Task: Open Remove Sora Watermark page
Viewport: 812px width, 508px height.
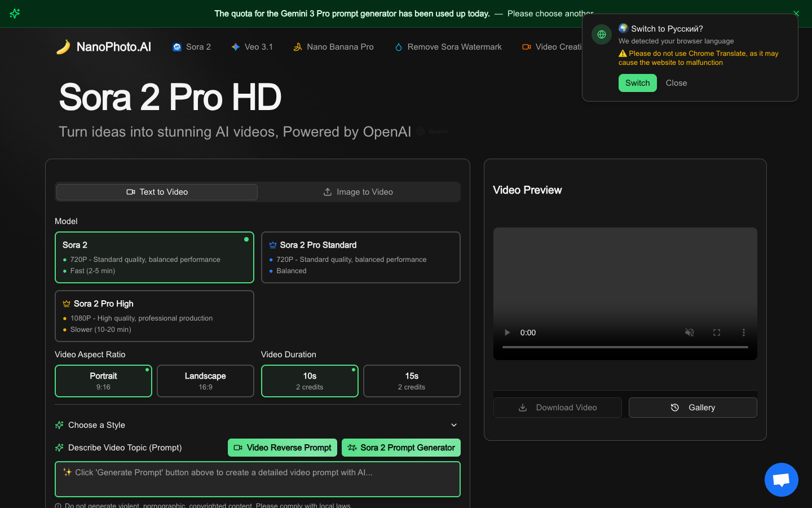Action: (448, 47)
